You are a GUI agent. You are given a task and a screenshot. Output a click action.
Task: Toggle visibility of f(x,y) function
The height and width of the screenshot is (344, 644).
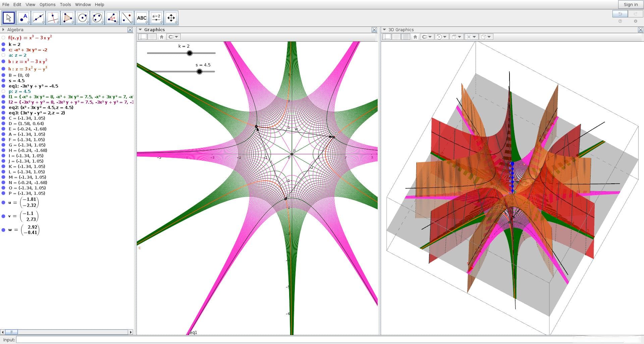click(3, 38)
